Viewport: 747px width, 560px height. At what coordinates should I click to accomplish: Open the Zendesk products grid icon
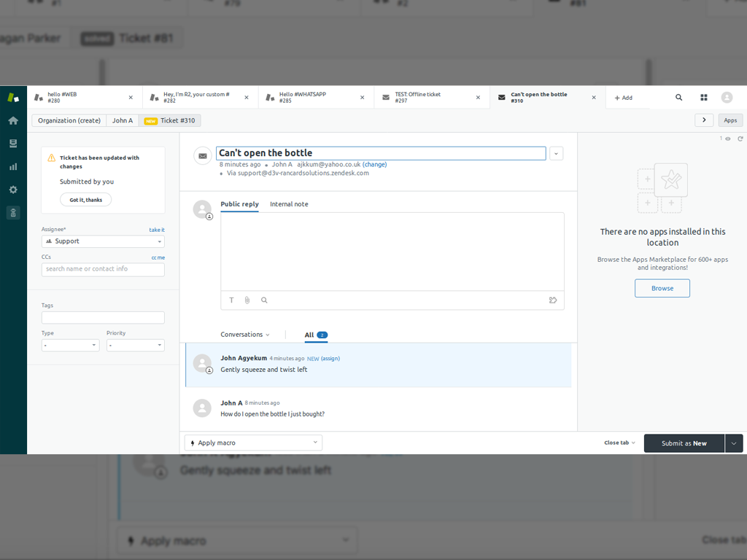tap(704, 98)
